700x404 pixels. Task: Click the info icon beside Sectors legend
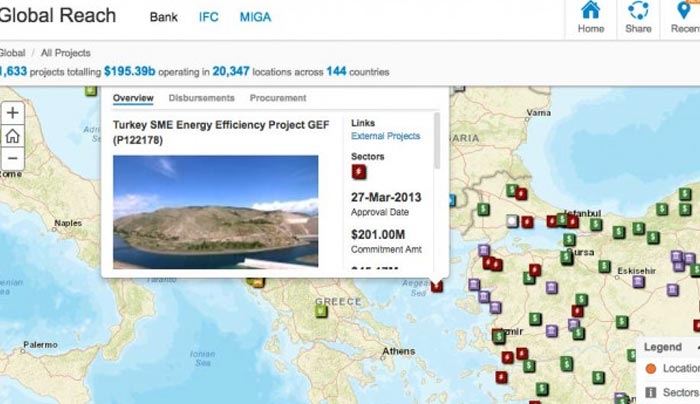pyautogui.click(x=651, y=392)
